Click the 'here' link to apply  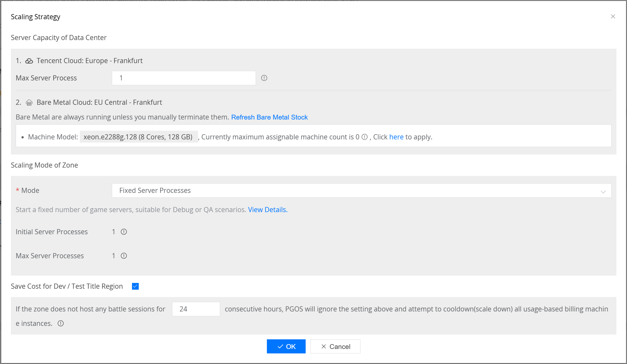pos(396,137)
